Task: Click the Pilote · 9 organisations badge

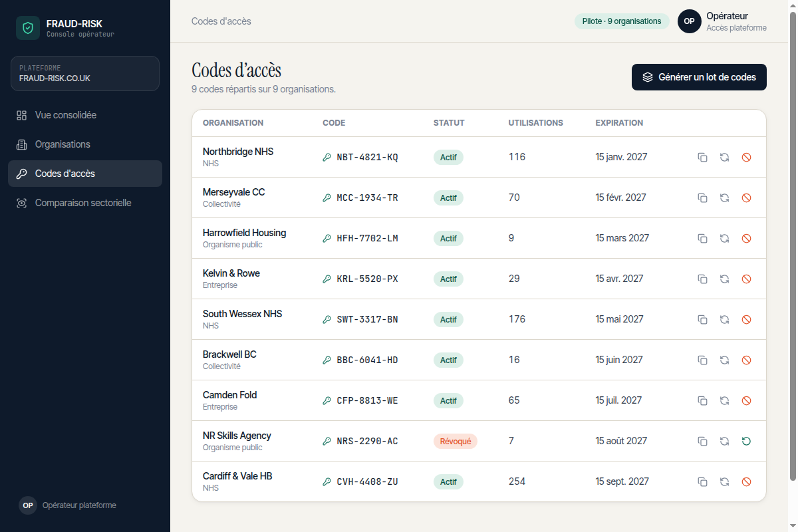Action: point(622,21)
